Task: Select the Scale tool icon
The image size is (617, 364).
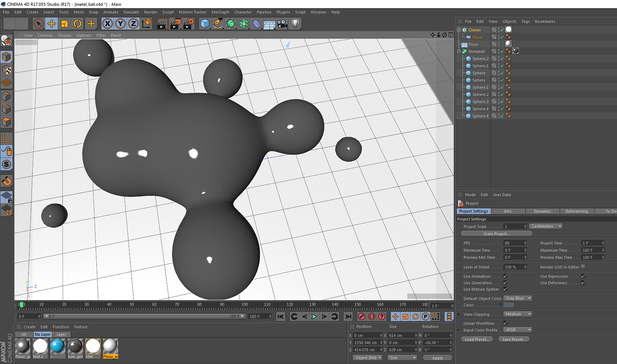Action: [64, 24]
